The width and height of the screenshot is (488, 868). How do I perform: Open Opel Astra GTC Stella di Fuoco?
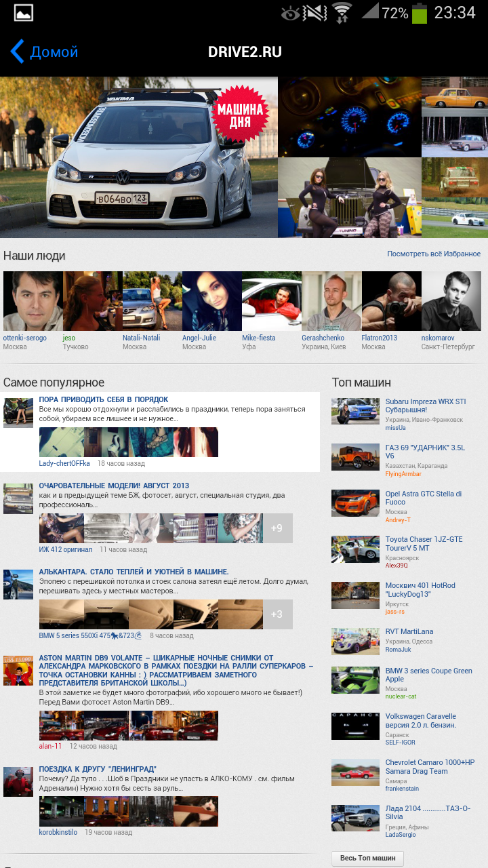[x=424, y=498]
